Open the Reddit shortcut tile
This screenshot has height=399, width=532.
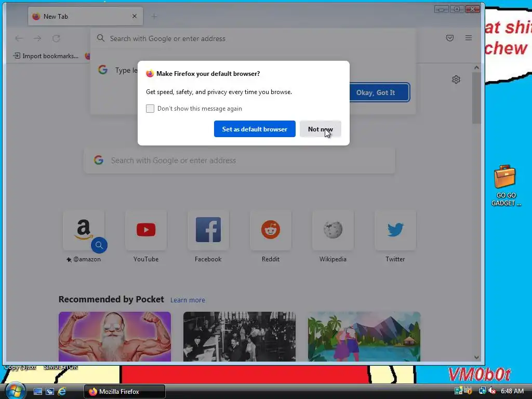(270, 230)
